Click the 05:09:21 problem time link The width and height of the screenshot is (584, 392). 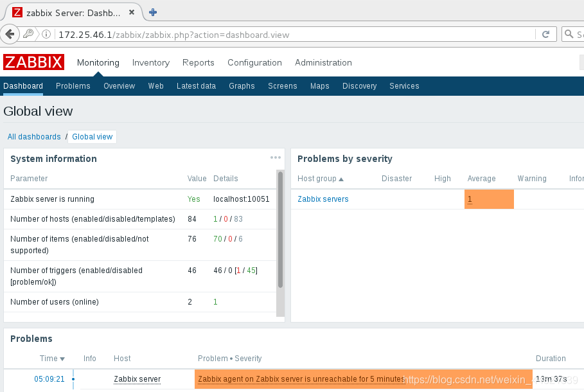[49, 379]
